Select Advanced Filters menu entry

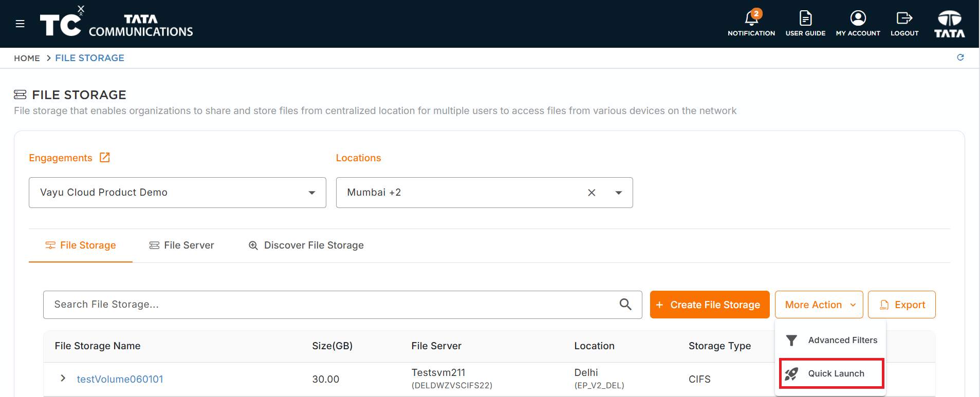point(831,340)
